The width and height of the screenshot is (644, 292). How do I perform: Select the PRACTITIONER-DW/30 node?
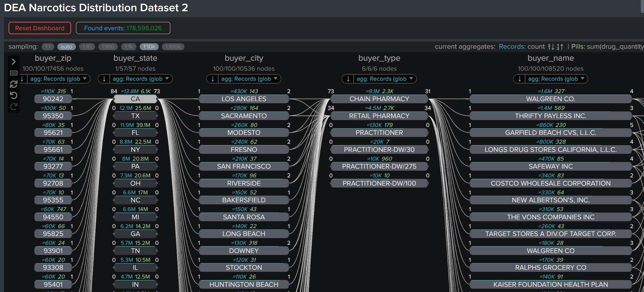379,150
